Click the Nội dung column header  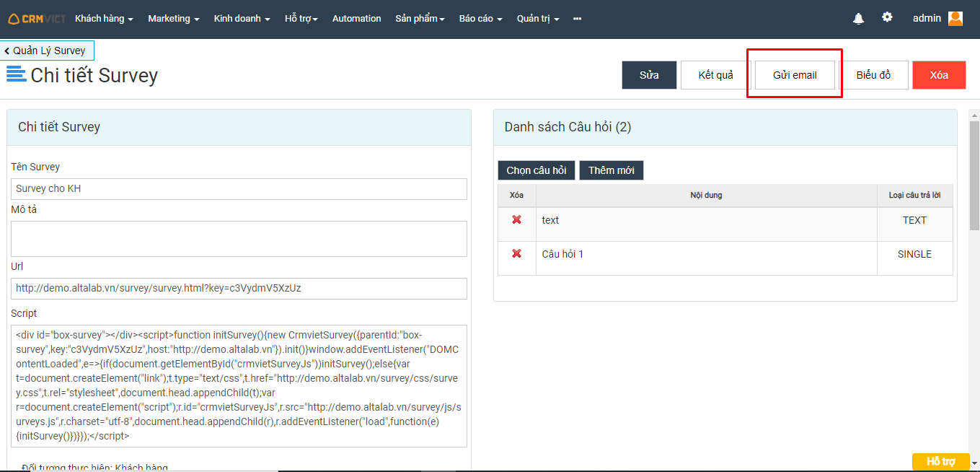pyautogui.click(x=706, y=195)
